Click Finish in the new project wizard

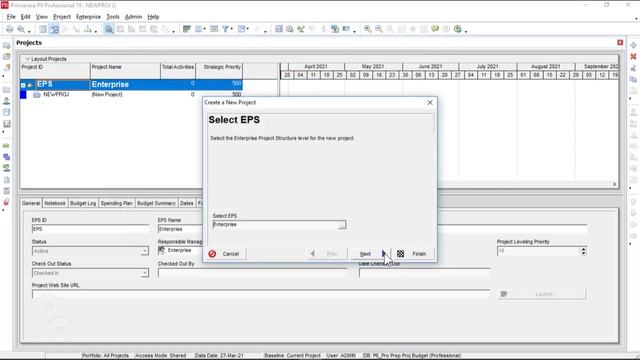pyautogui.click(x=413, y=253)
